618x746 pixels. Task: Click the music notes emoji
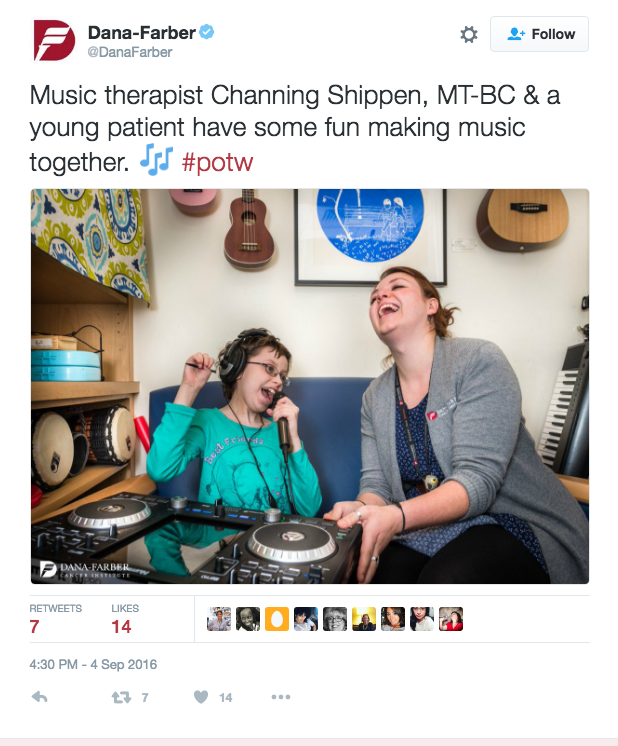(x=156, y=159)
